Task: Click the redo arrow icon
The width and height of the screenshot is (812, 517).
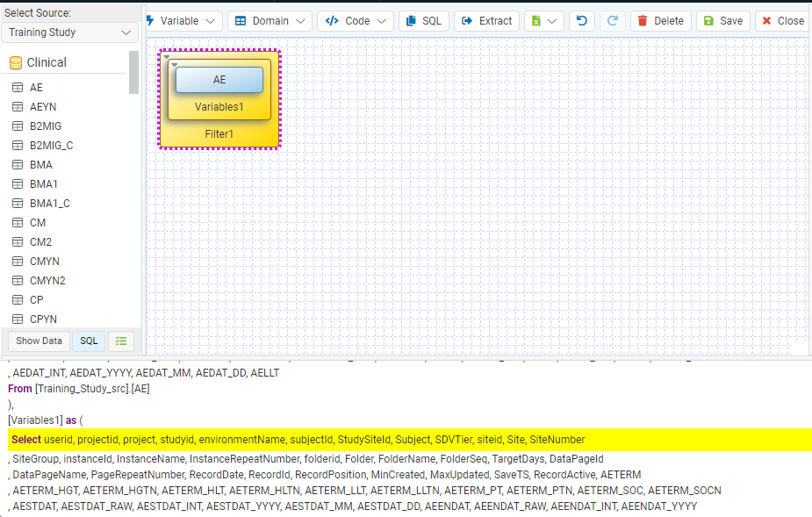Action: (613, 21)
